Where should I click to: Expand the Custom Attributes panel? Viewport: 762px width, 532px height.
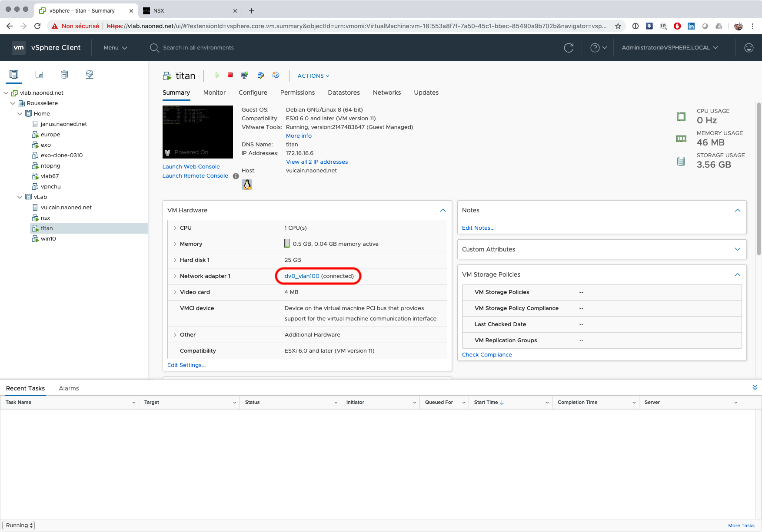(x=737, y=249)
